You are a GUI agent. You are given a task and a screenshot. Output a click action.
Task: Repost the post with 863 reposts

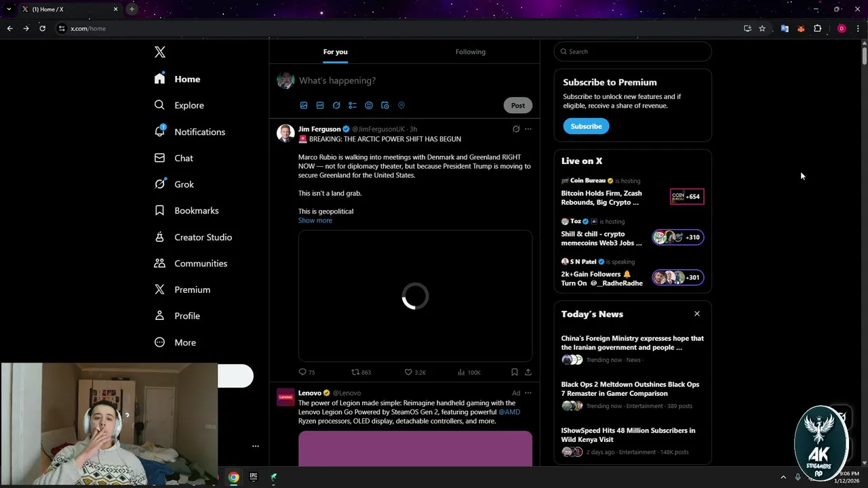point(361,372)
